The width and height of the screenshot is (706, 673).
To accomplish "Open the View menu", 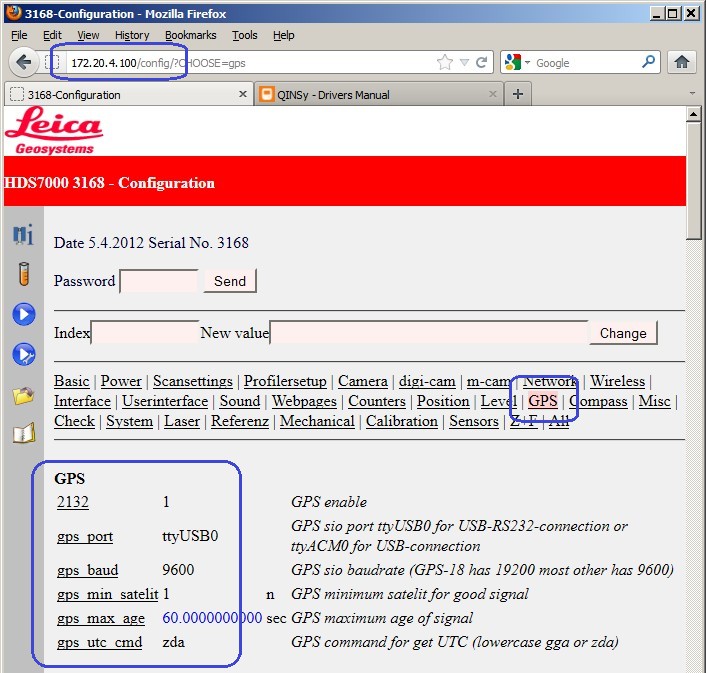I will 88,35.
